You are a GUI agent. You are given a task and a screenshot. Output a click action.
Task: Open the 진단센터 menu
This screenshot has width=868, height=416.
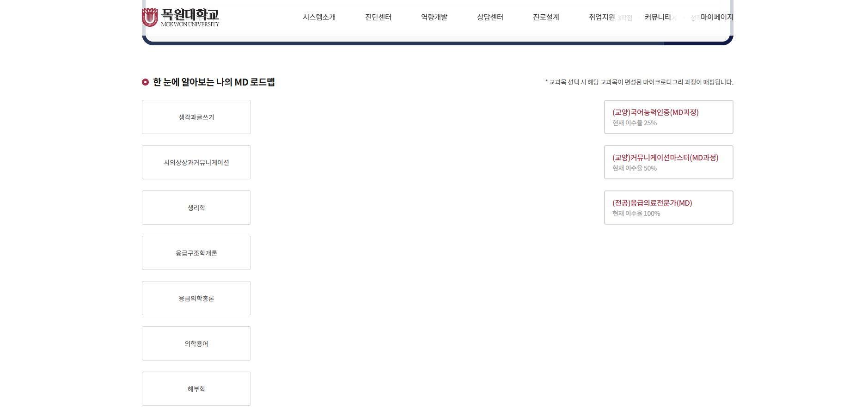pyautogui.click(x=378, y=17)
